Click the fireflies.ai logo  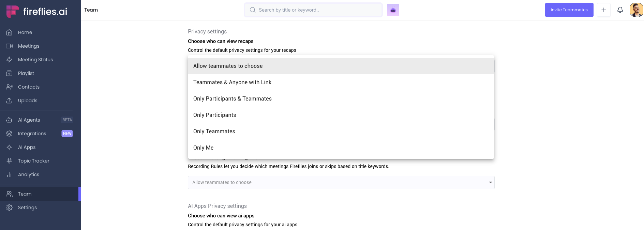(x=37, y=12)
